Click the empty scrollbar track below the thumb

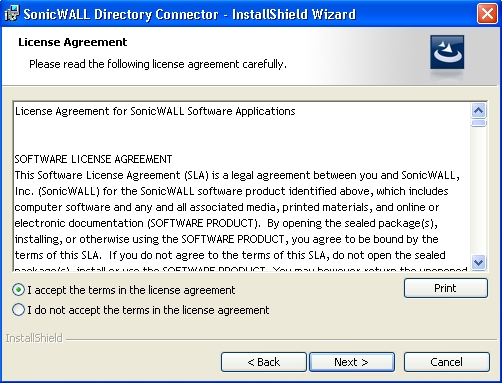coord(479,191)
